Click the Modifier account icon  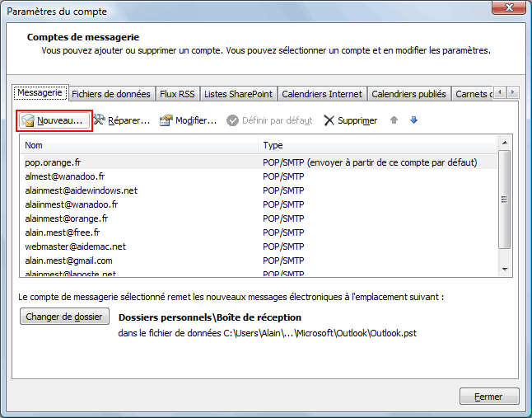(166, 120)
